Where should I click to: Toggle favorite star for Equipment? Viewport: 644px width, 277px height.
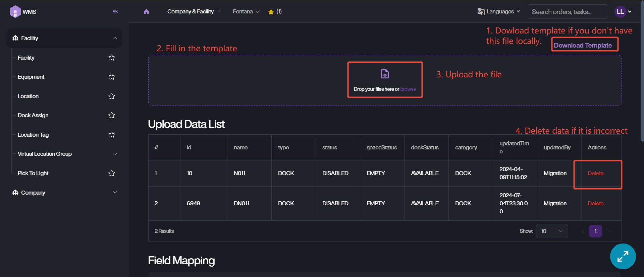[x=112, y=77]
